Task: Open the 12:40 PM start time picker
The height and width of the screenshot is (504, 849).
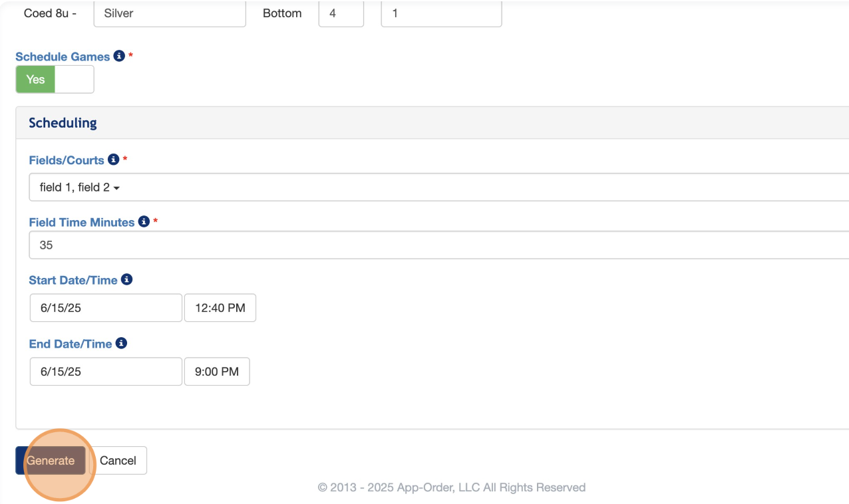Action: click(220, 308)
